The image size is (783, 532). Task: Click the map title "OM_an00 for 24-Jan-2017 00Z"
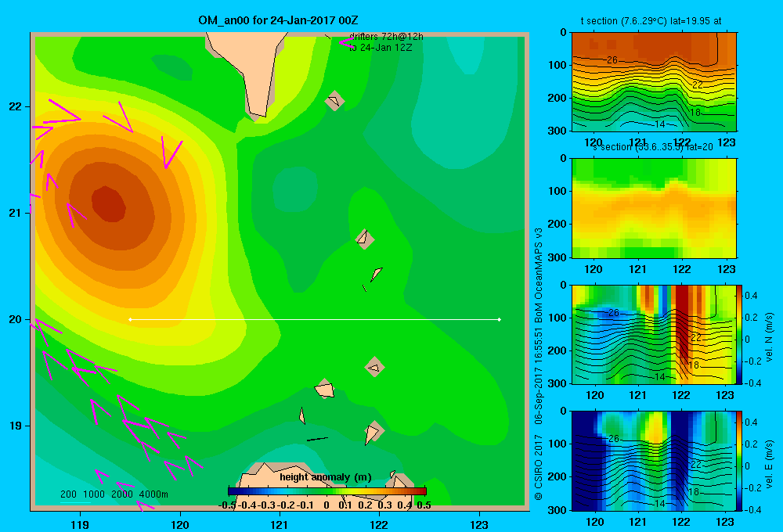(278, 20)
